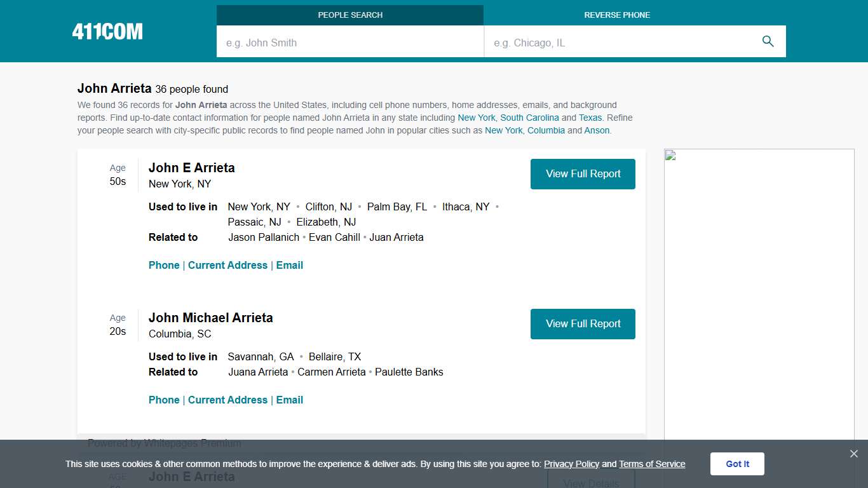Screen dimensions: 868x488
Task: Click the name search input field
Action: click(x=350, y=42)
